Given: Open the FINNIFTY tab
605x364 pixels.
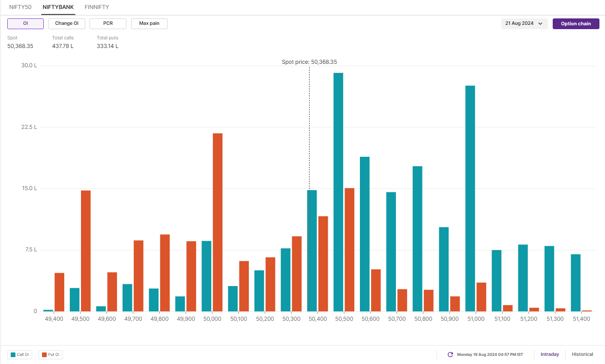Looking at the screenshot, I should 97,7.
